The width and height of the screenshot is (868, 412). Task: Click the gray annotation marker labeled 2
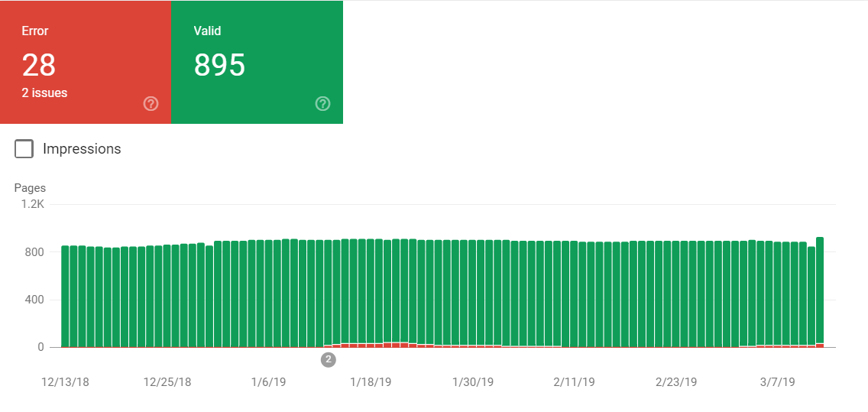pyautogui.click(x=329, y=359)
